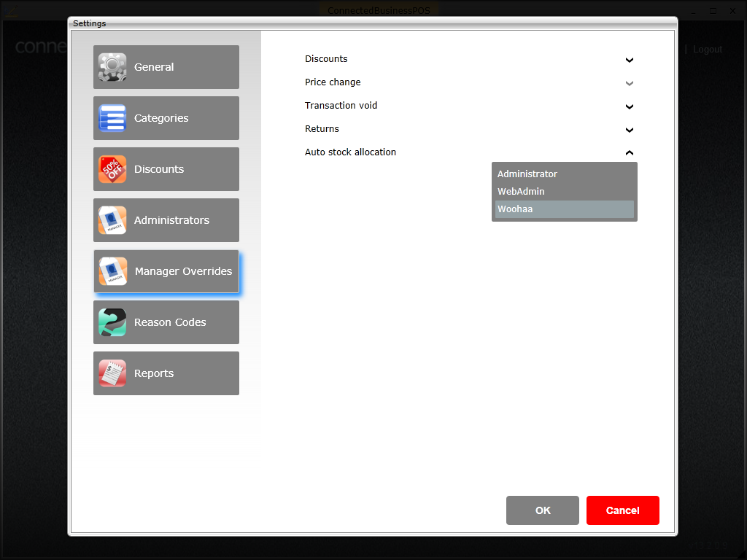Click the Price change label

[x=333, y=82]
